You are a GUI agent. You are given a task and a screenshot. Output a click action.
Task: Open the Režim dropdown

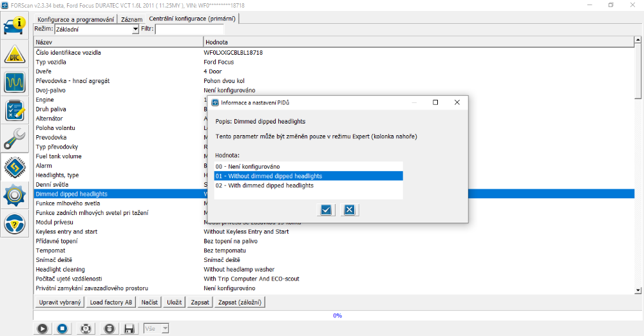[135, 30]
